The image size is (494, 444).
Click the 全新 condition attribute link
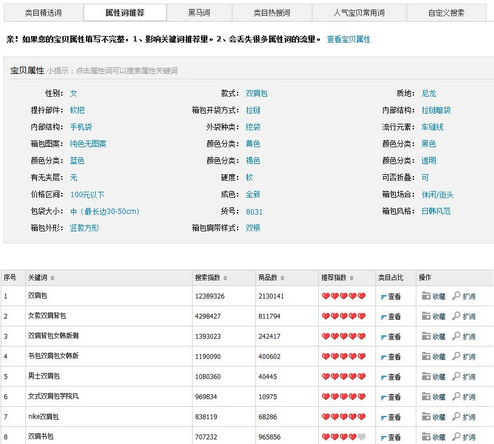[x=253, y=194]
